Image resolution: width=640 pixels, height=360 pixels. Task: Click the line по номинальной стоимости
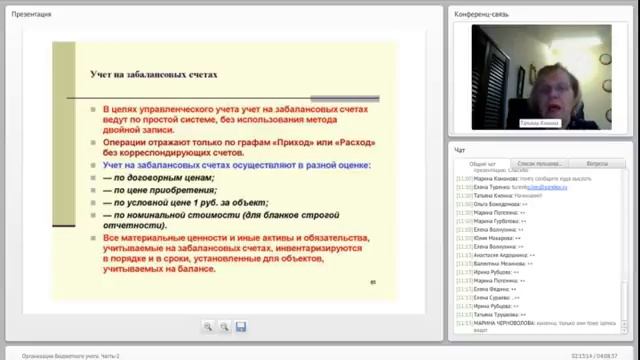[x=221, y=220]
